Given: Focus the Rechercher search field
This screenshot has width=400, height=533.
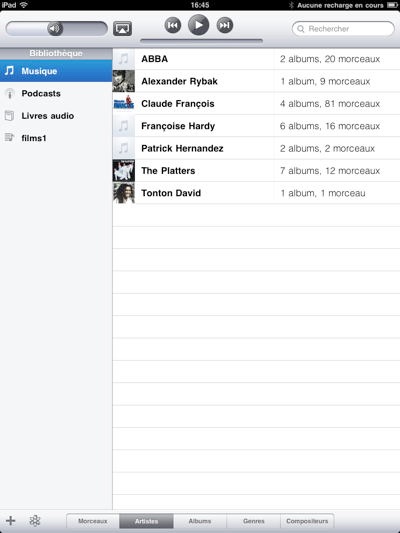Looking at the screenshot, I should 343,29.
